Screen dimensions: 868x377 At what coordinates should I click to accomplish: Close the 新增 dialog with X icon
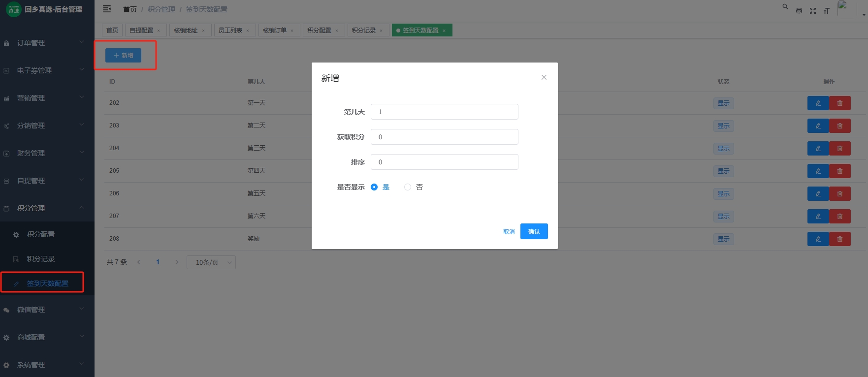coord(544,77)
